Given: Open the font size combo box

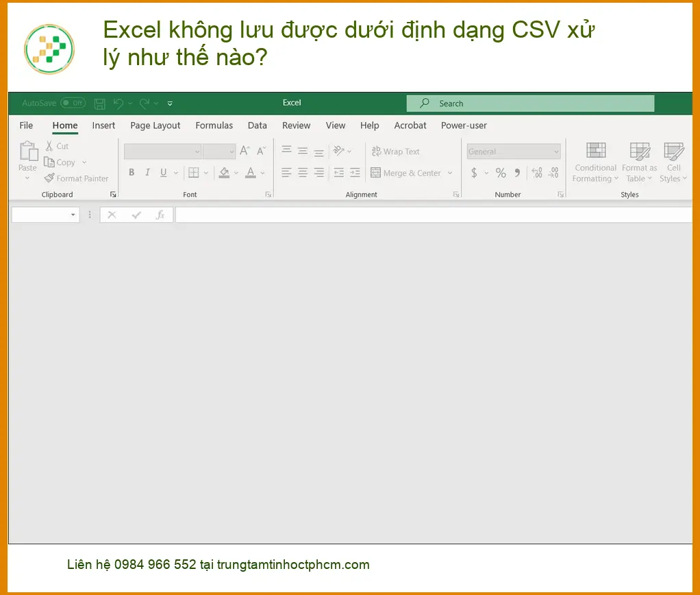Looking at the screenshot, I should click(219, 151).
